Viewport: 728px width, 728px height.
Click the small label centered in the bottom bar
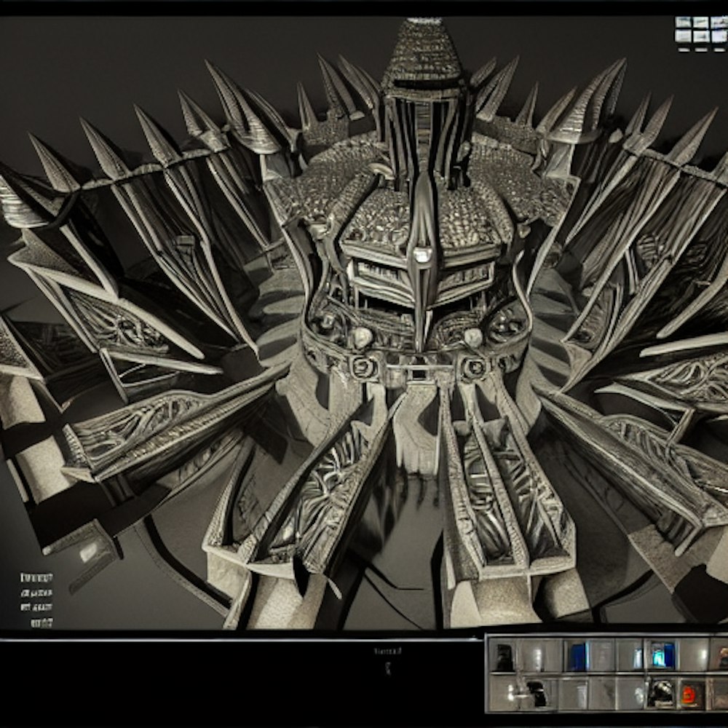coord(384,652)
